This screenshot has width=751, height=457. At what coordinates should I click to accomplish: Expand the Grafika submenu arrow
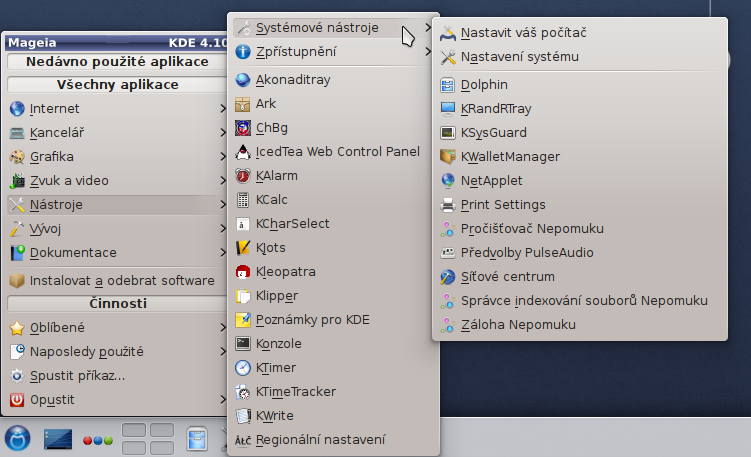point(223,157)
